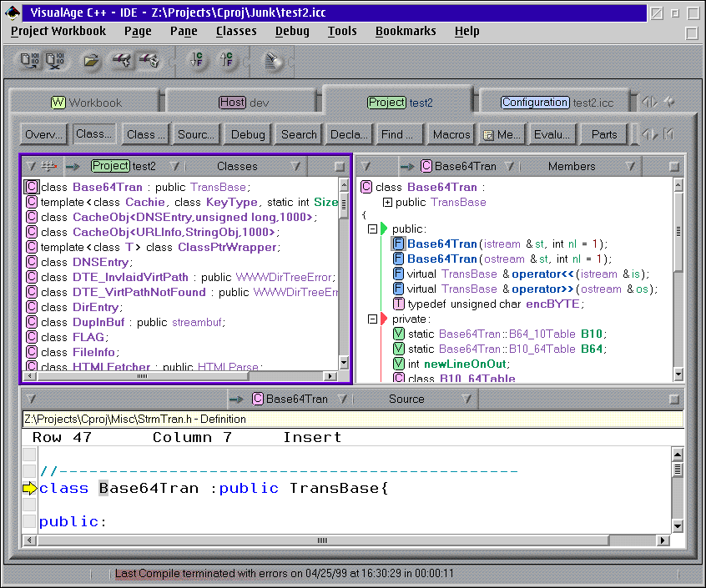Screen dimensions: 706x588
Task: Click the V icon of static member B10
Action: tap(398, 334)
